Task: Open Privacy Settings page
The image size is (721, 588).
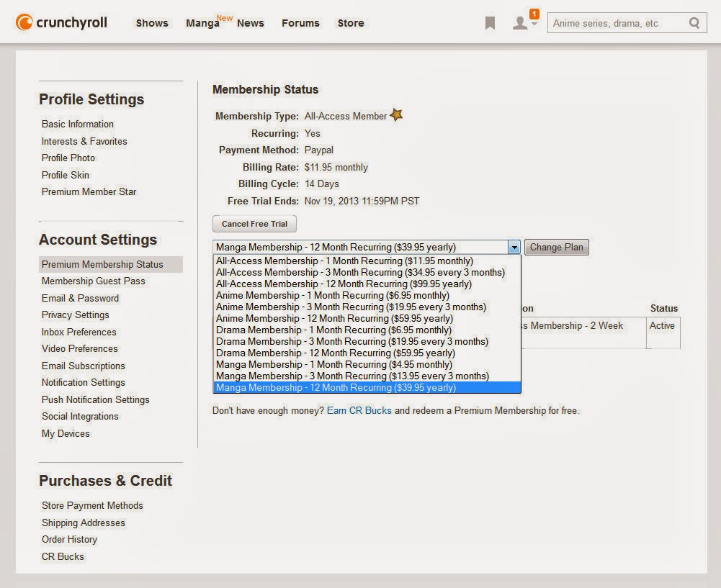Action: [x=76, y=315]
